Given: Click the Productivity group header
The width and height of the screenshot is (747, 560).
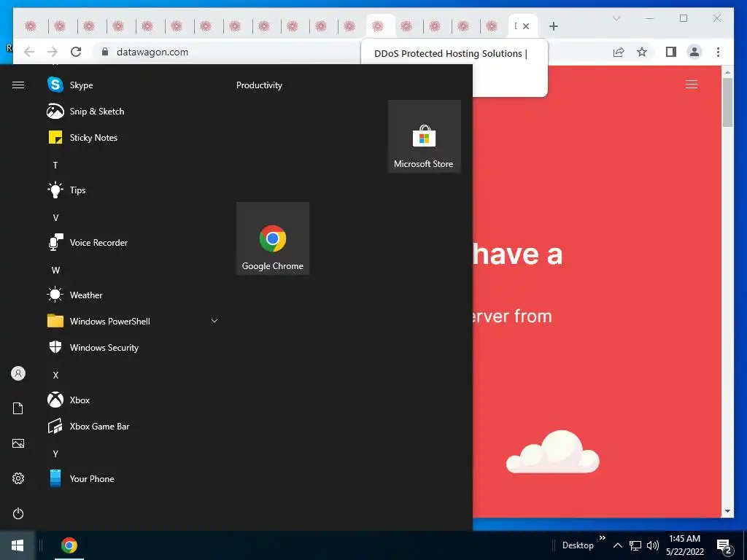Looking at the screenshot, I should tap(259, 85).
